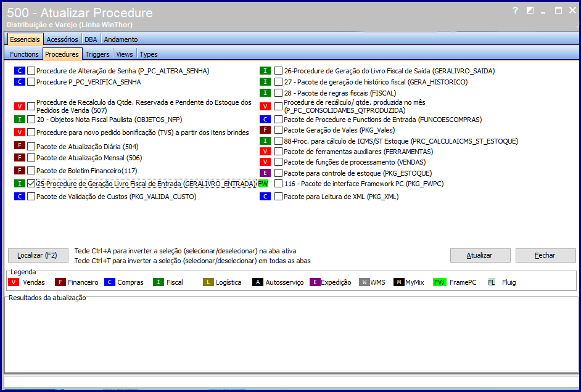Viewport: 581px width, 392px height.
Task: Check 20 - Objetos Nota Fiscal Paulista checkbox
Action: [31, 120]
